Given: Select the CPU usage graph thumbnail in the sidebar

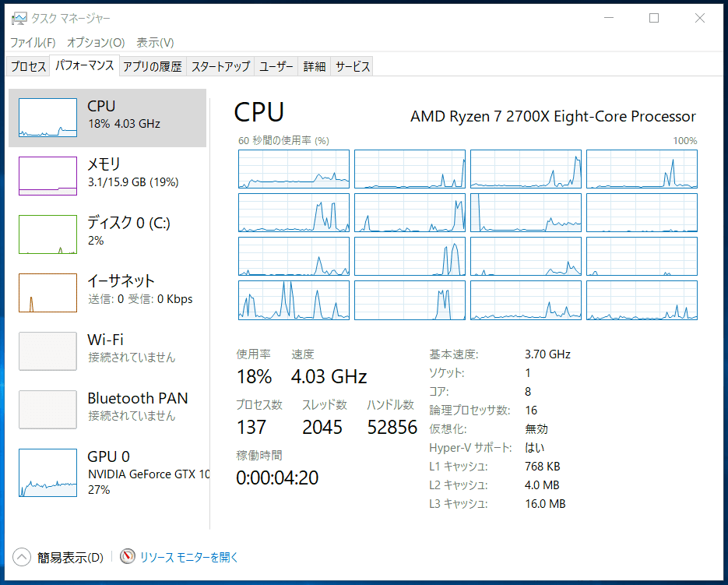Looking at the screenshot, I should point(47,118).
